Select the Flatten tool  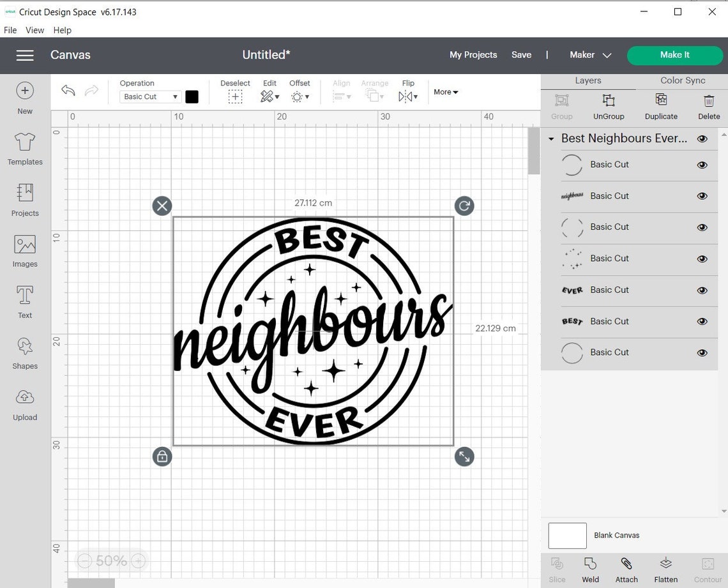click(x=665, y=568)
